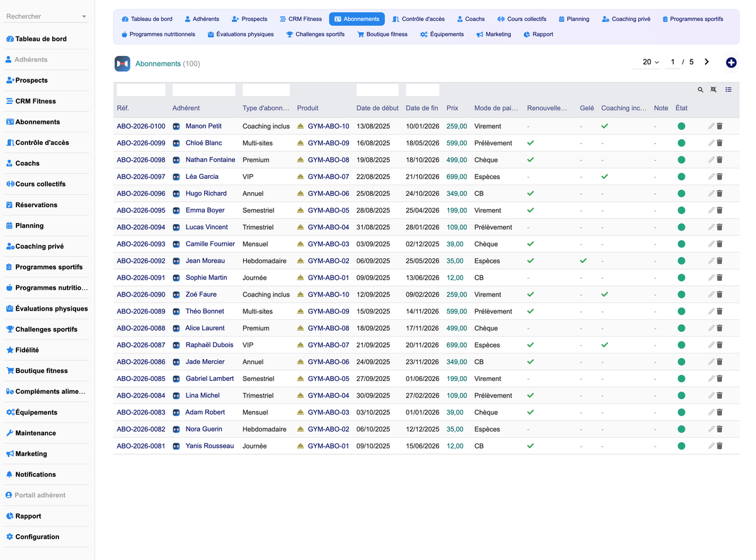The width and height of the screenshot is (756, 560).
Task: Click coaching included checkmark for Léa Garcia
Action: pos(605,176)
